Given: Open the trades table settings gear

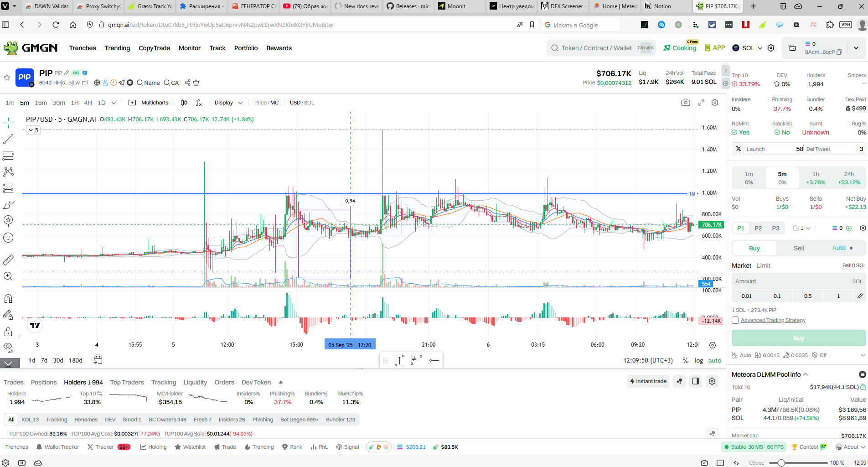Looking at the screenshot, I should point(712,381).
